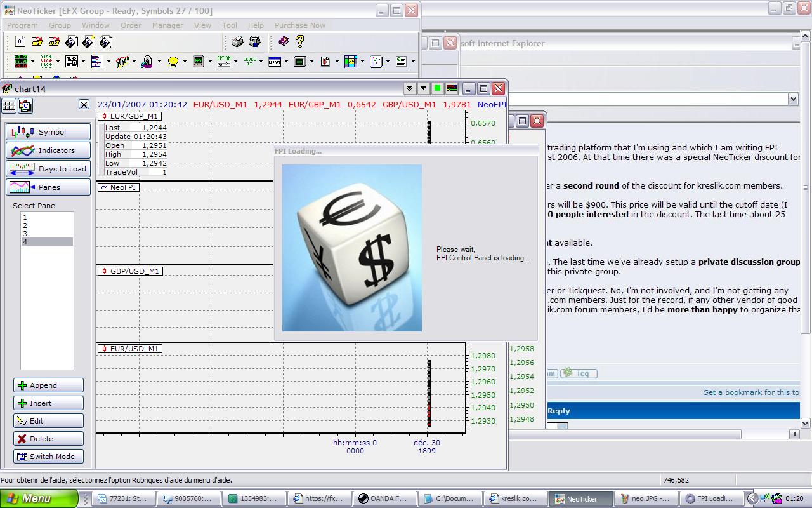Screen dimensions: 812x508
Task: Open dropdown arrow next to News icon
Action: [83, 62]
